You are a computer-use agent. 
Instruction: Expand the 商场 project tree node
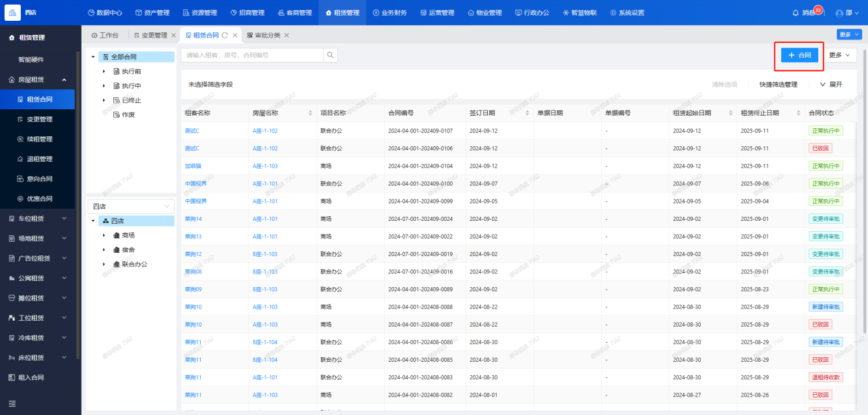104,235
